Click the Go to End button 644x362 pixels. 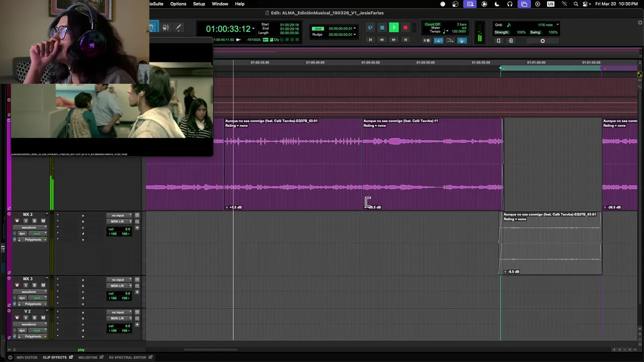(406, 40)
